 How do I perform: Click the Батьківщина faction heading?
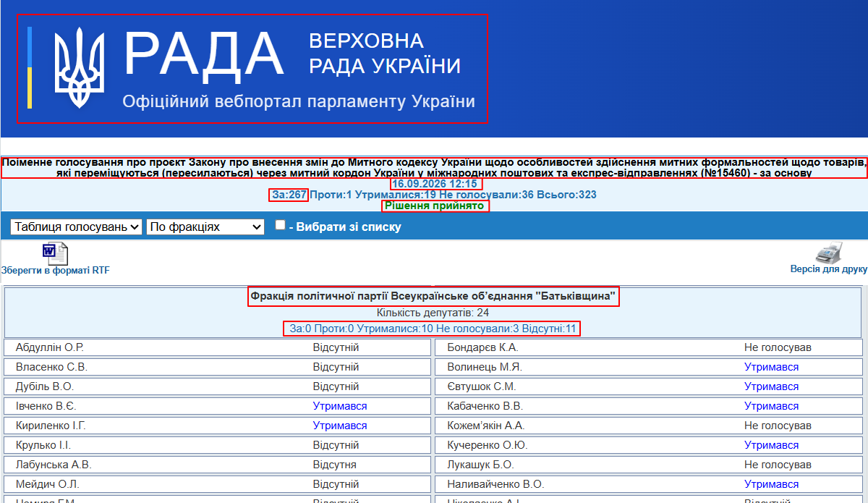pyautogui.click(x=433, y=297)
